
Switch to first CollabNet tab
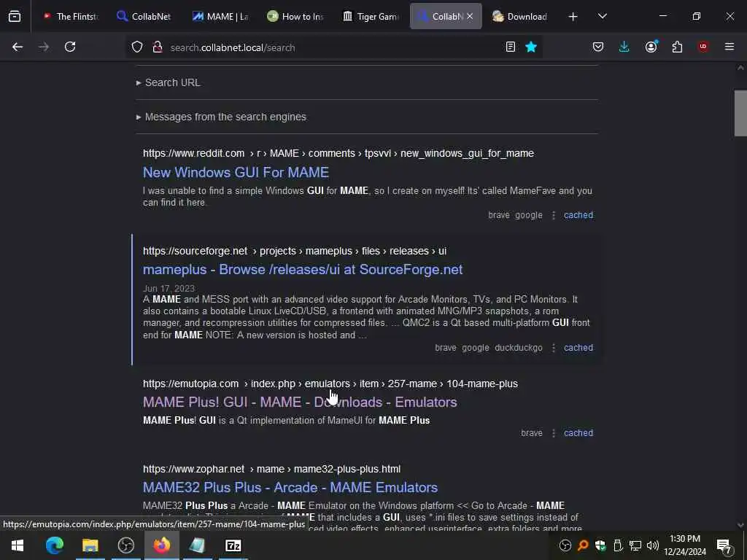coord(144,16)
